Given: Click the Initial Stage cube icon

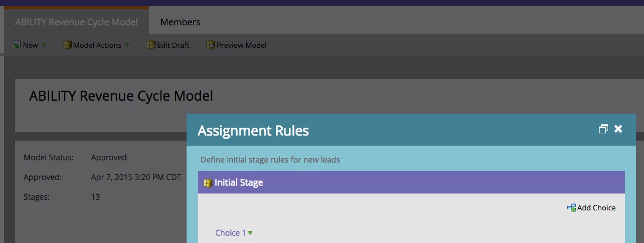Looking at the screenshot, I should [x=208, y=183].
